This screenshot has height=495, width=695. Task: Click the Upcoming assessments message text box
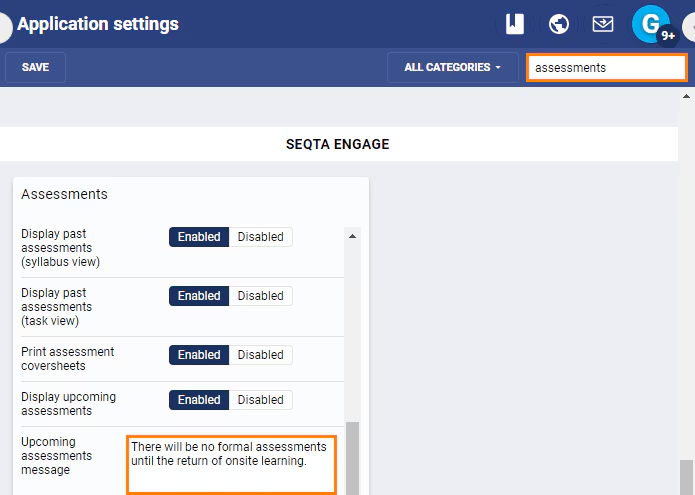(x=231, y=465)
